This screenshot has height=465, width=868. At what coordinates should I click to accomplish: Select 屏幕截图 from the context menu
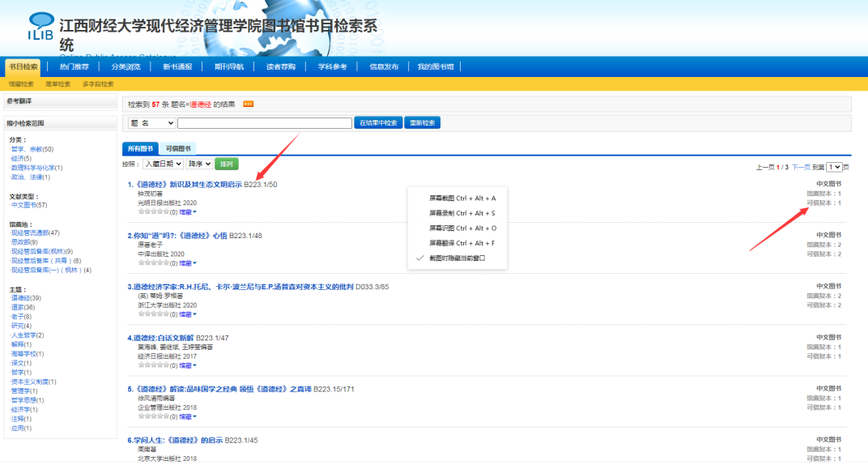(462, 198)
